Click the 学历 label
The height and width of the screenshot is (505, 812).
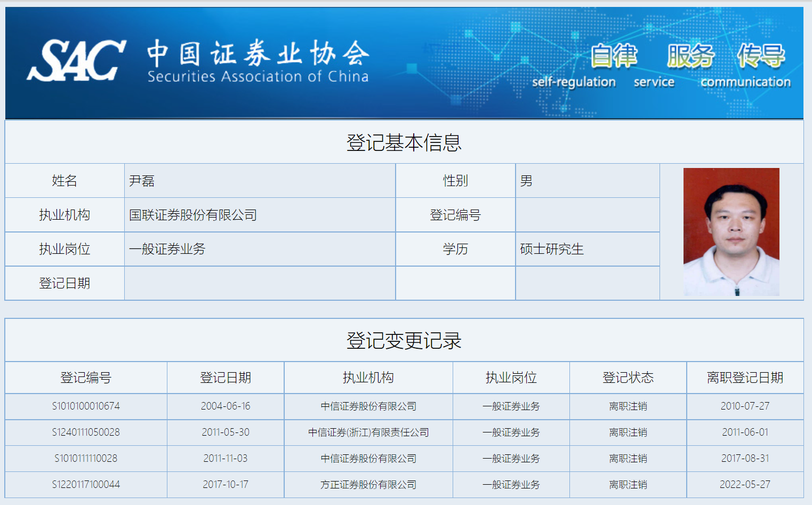455,249
